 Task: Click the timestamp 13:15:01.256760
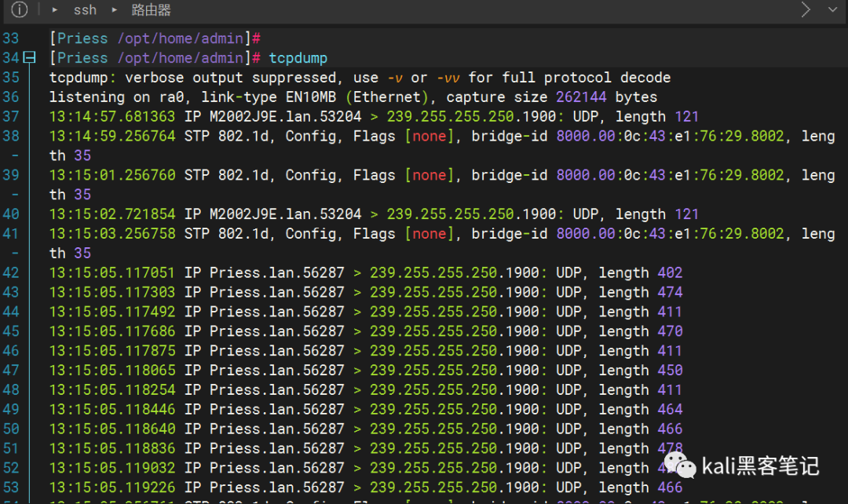(112, 174)
